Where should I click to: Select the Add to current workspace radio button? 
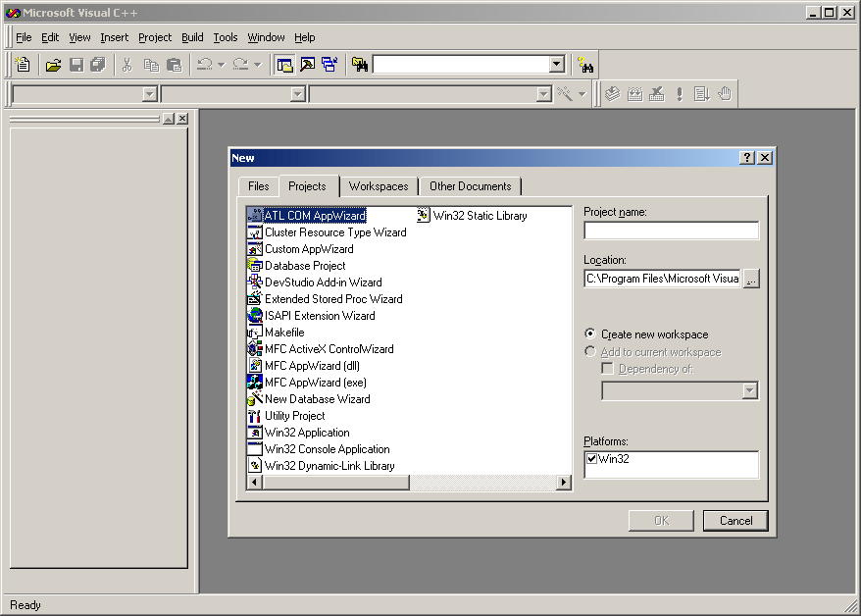click(589, 351)
